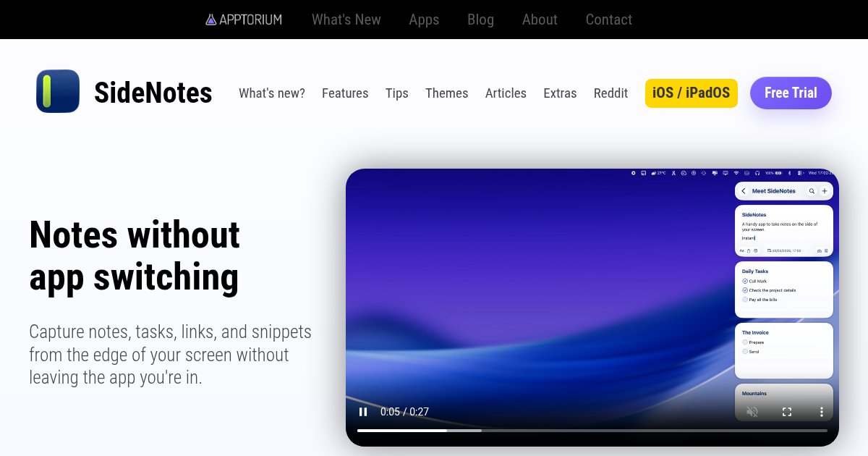The width and height of the screenshot is (868, 456).
Task: Tick the Send checkbox in The Invoice
Action: [745, 352]
